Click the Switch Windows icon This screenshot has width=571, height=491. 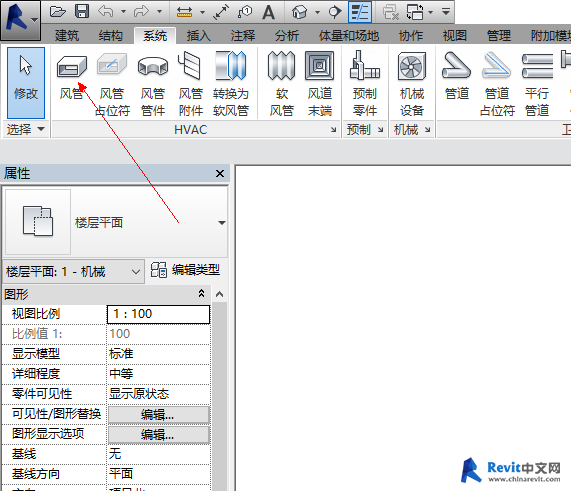(x=415, y=12)
